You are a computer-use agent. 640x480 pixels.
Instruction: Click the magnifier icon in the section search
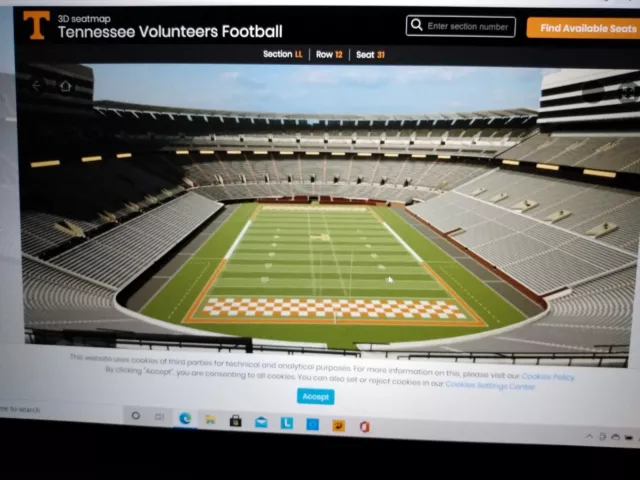pos(416,25)
